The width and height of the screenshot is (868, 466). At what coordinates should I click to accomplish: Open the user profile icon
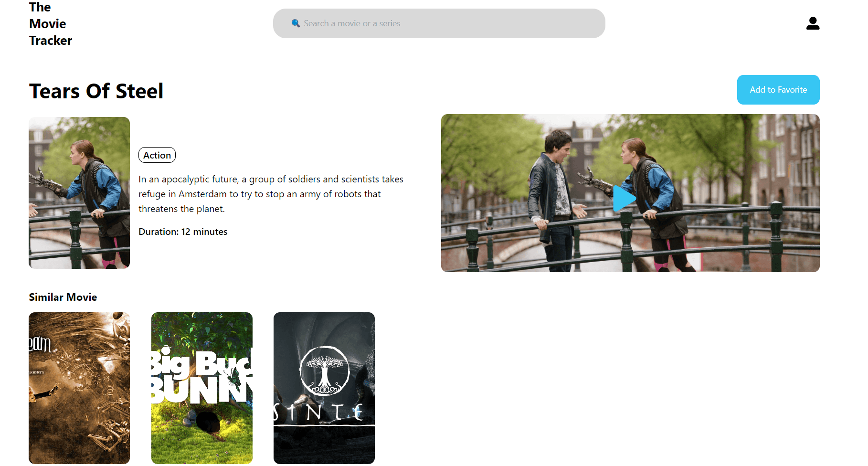tap(813, 23)
